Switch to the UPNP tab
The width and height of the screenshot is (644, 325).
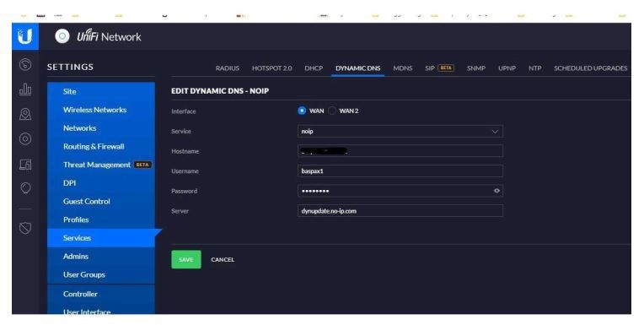click(507, 68)
